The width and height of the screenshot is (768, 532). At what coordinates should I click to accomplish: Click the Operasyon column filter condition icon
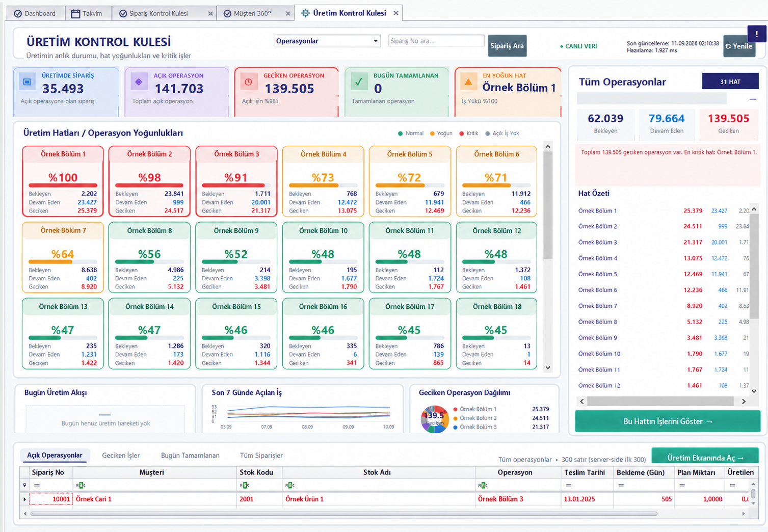[x=483, y=485]
